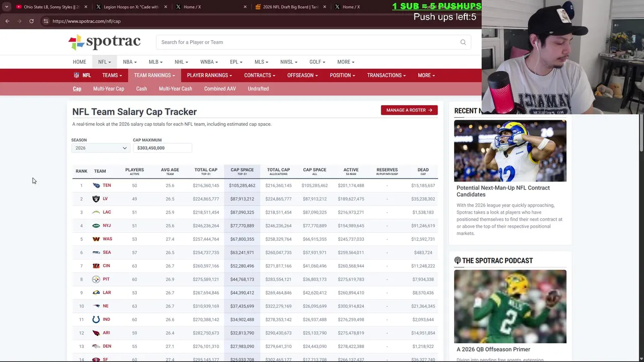This screenshot has height=362, width=644.
Task: Sort by Cap Space Top-51 column header
Action: click(242, 171)
